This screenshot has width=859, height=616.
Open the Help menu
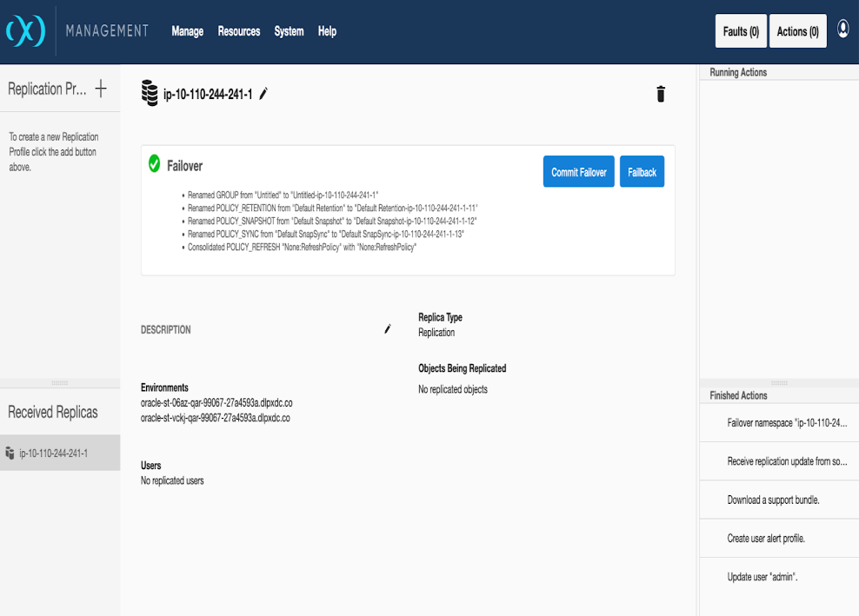(x=327, y=31)
